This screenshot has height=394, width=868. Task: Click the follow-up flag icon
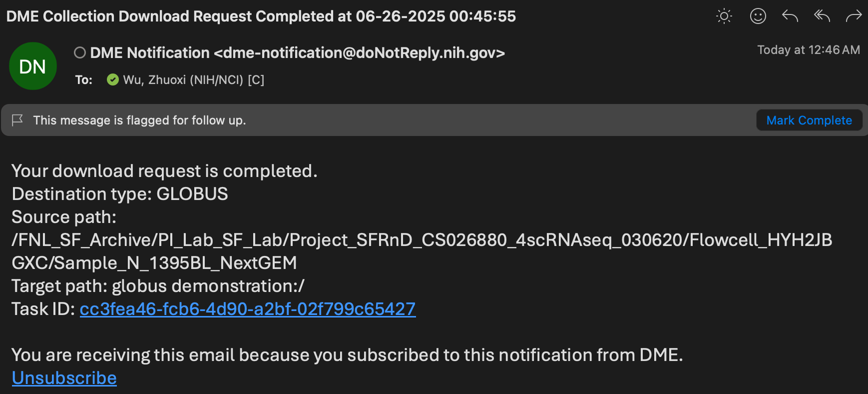[x=17, y=120]
